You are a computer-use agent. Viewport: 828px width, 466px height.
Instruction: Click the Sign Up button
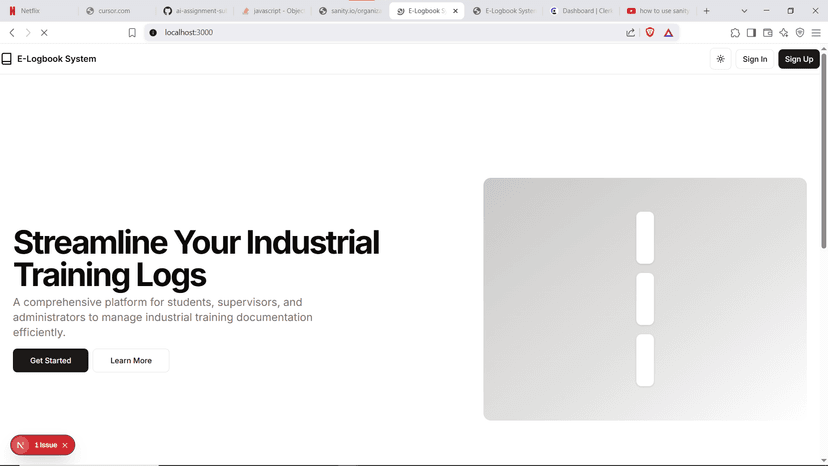tap(798, 59)
